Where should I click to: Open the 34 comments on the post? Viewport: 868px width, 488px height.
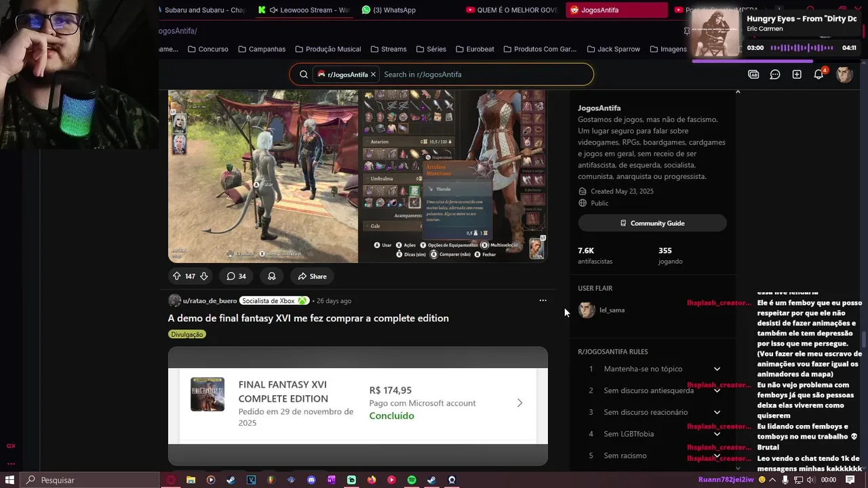tap(236, 277)
